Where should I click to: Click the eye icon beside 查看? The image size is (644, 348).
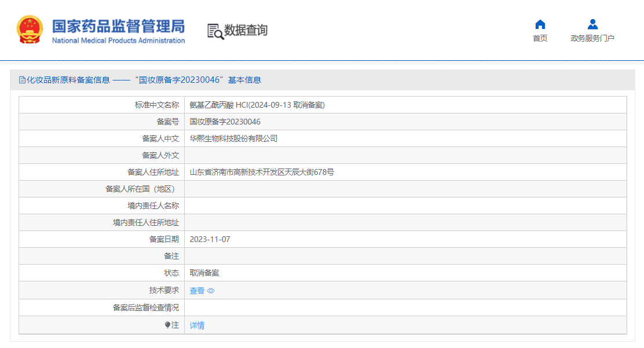[211, 291]
